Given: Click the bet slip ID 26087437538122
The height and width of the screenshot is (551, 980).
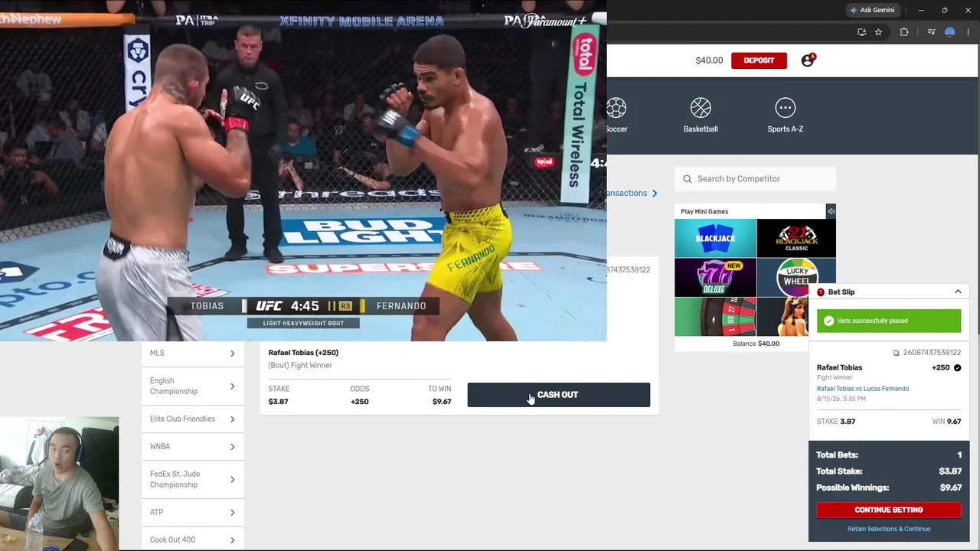Looking at the screenshot, I should pos(932,353).
